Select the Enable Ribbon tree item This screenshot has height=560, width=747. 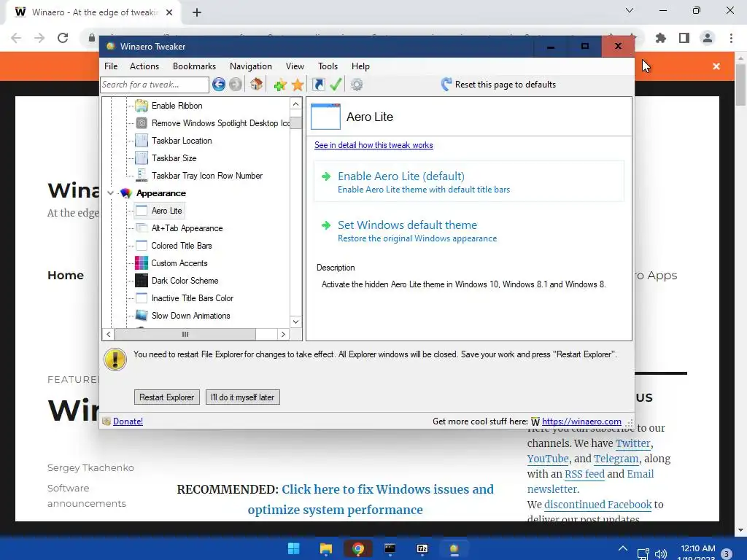pyautogui.click(x=177, y=106)
